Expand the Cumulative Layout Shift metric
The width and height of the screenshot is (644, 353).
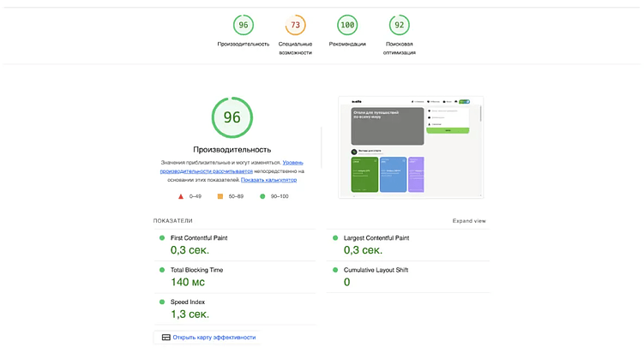(x=408, y=277)
